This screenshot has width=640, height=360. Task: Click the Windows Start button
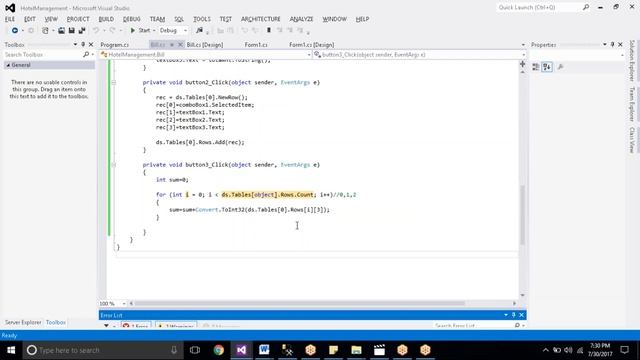click(11, 350)
